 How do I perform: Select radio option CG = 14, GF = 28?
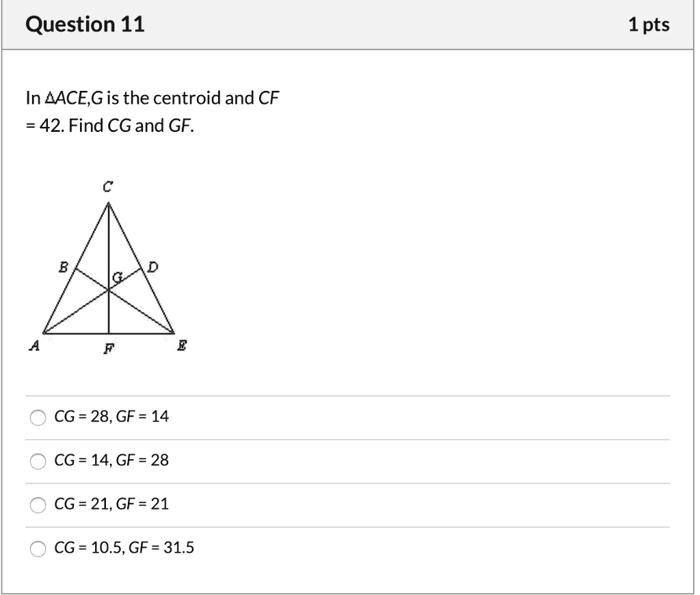pyautogui.click(x=38, y=460)
